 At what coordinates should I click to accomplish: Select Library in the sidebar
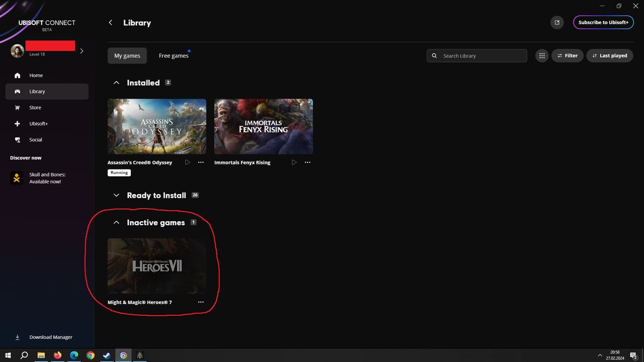pyautogui.click(x=47, y=92)
